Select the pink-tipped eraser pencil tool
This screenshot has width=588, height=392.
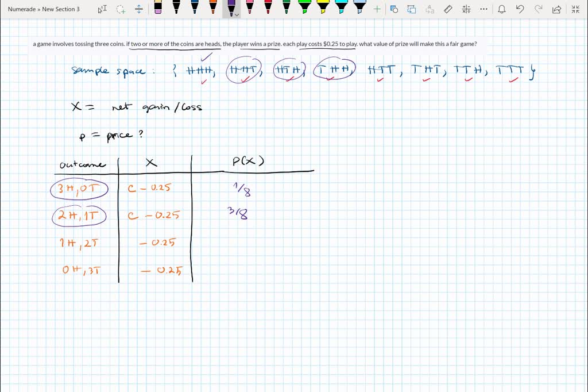[157, 9]
